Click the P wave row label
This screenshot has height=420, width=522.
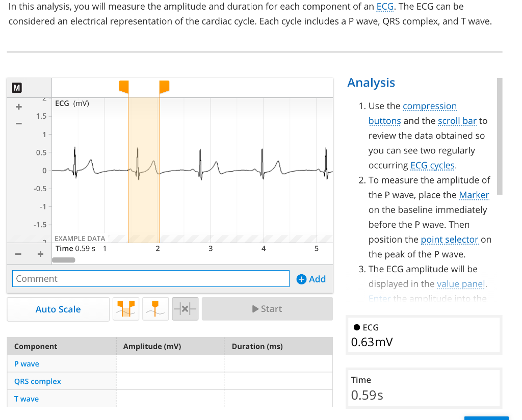(x=27, y=364)
